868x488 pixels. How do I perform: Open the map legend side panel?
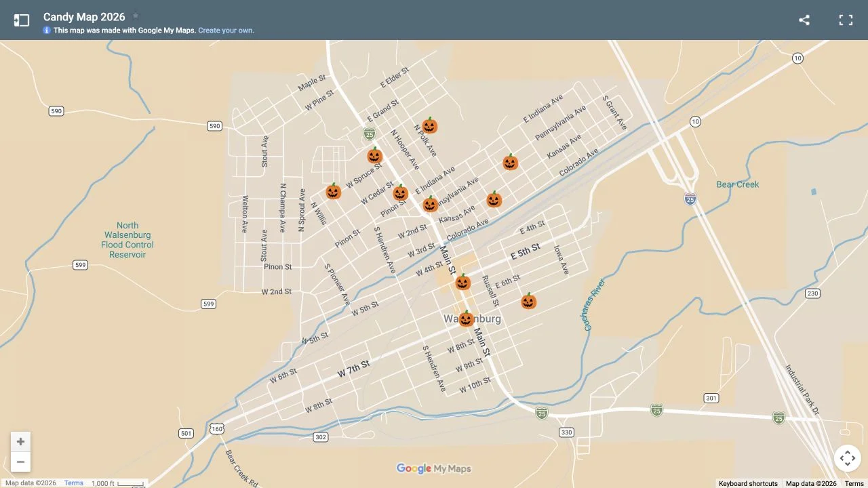(22, 20)
